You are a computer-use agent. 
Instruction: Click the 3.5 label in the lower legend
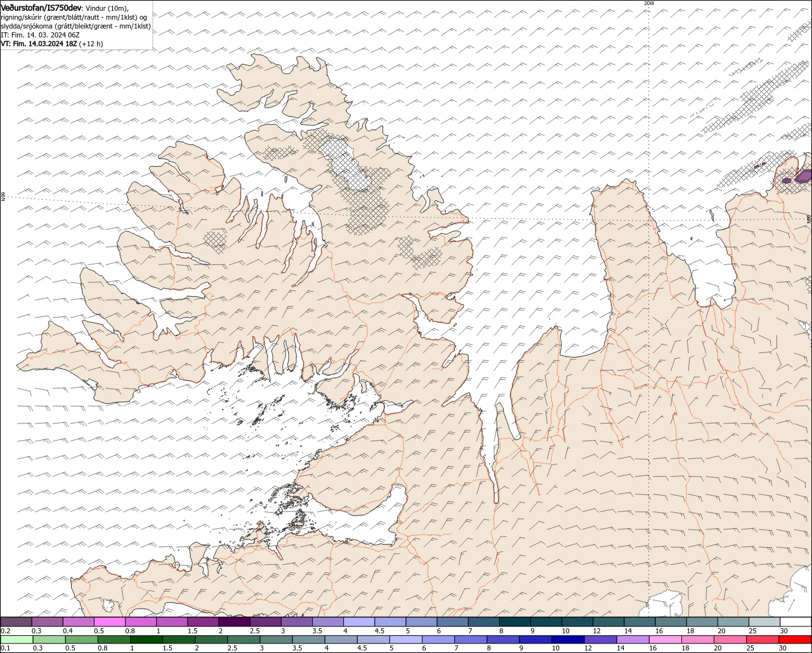click(297, 648)
